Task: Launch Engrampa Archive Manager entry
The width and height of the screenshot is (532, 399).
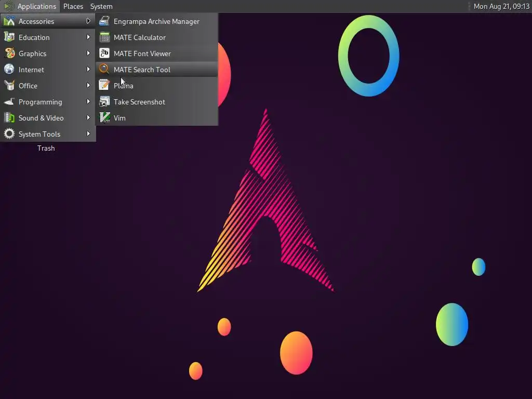Action: click(x=157, y=21)
